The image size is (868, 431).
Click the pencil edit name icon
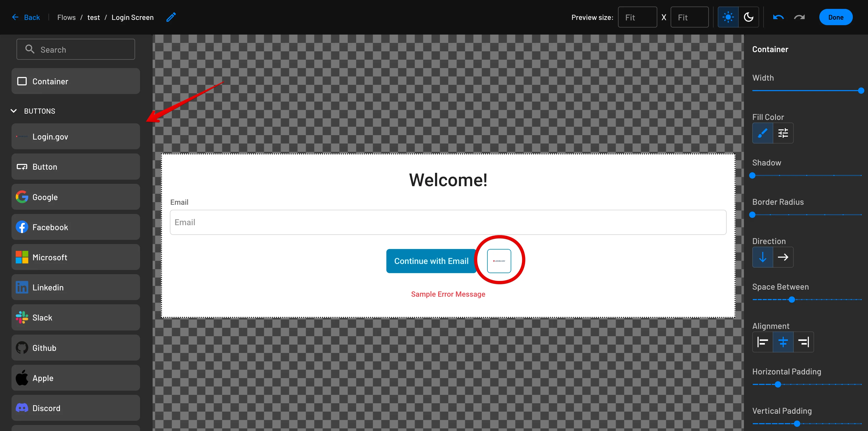tap(171, 17)
